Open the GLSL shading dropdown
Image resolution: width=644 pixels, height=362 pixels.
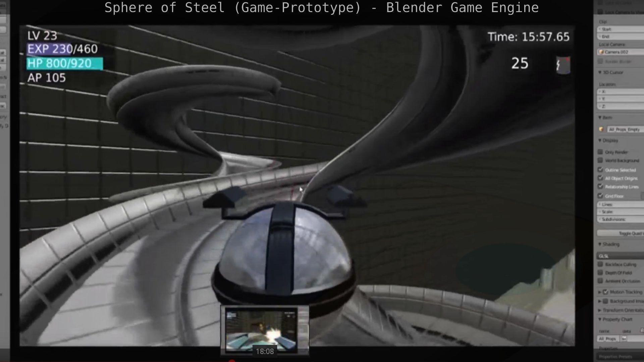point(621,256)
